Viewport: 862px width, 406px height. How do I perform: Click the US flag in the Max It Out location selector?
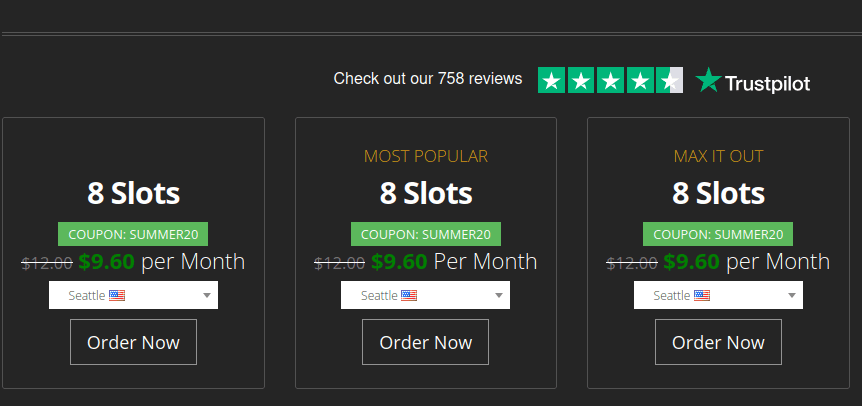pyautogui.click(x=702, y=296)
